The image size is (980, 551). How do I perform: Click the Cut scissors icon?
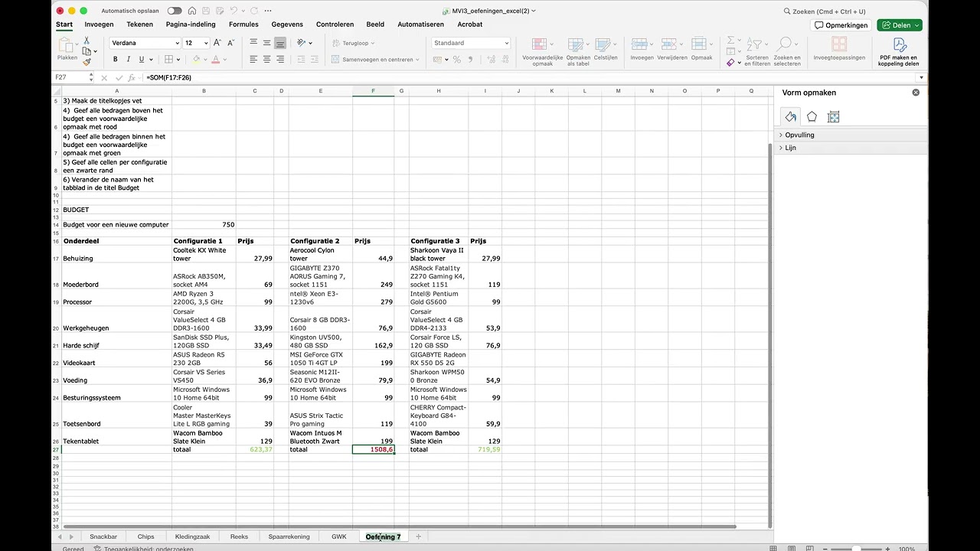(x=86, y=41)
